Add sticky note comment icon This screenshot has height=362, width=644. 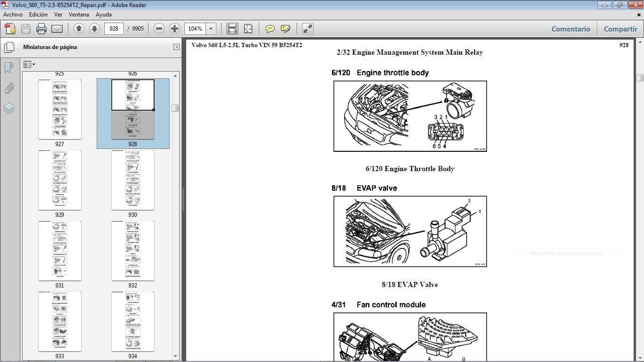[270, 29]
